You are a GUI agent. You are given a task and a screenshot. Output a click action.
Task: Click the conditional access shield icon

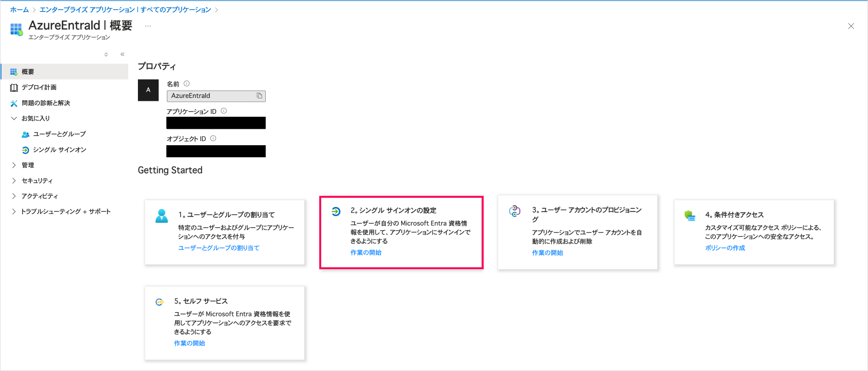(x=690, y=216)
